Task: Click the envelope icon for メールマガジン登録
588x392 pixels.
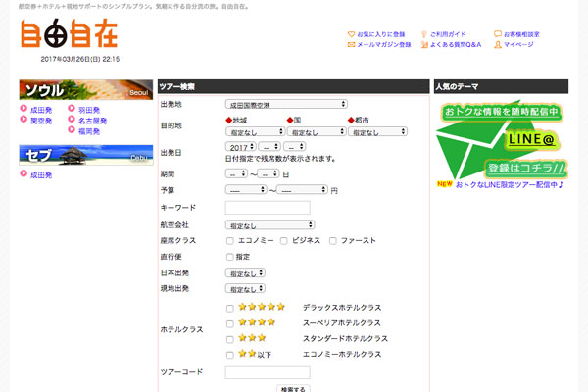Action: click(x=351, y=45)
